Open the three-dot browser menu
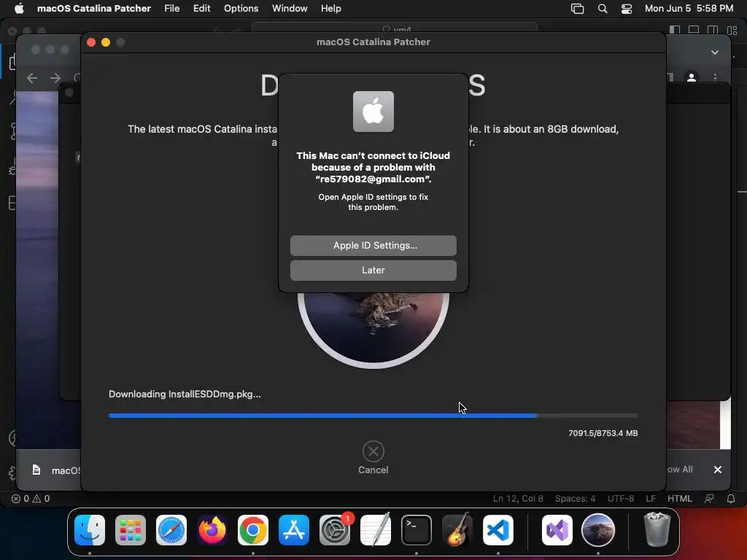This screenshot has width=747, height=560. pos(715,77)
